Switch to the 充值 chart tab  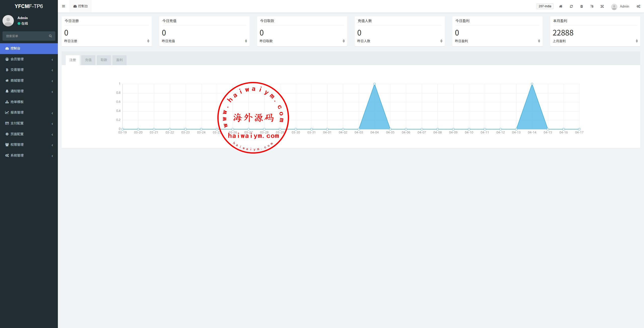[x=88, y=60]
